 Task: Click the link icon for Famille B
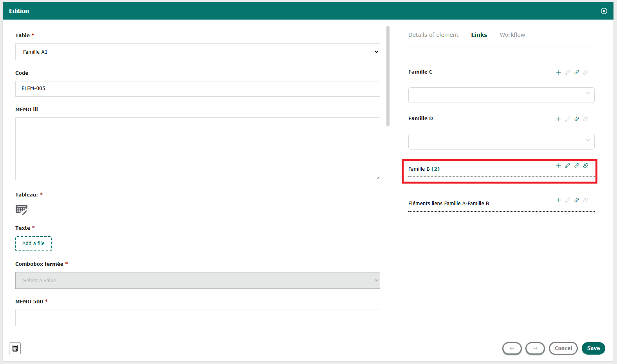coord(576,166)
